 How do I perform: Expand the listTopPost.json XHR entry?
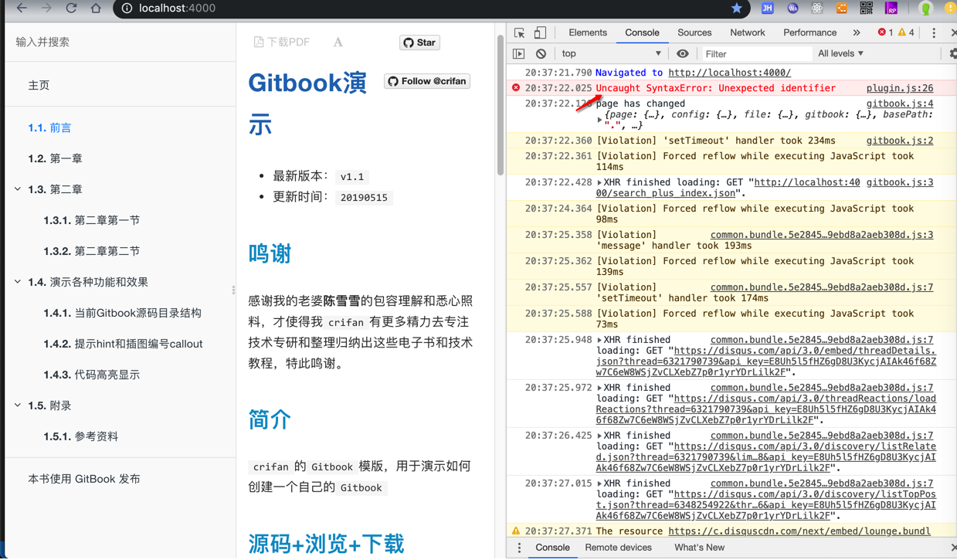coord(599,484)
